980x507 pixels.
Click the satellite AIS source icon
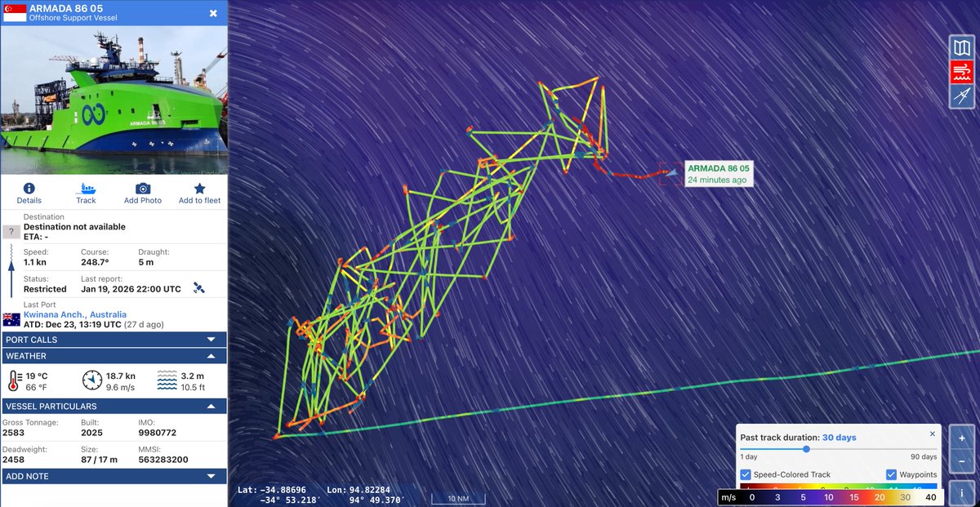(198, 287)
